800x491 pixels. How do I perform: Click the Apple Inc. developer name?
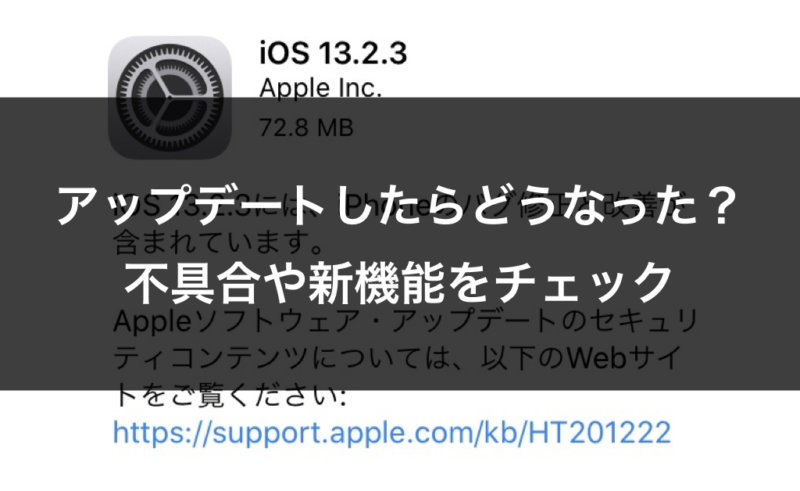pos(320,88)
